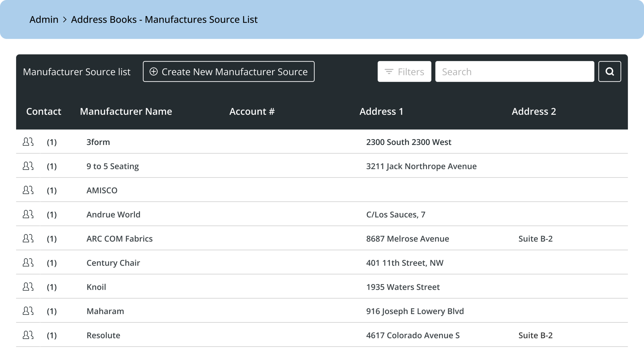Click address C/Los Sauces, 7
The height and width of the screenshot is (357, 644).
396,215
